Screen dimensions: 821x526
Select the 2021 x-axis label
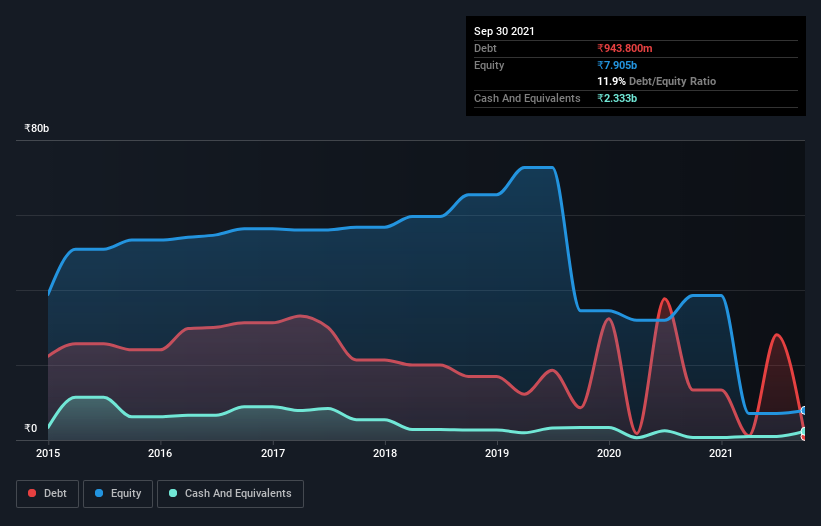721,453
